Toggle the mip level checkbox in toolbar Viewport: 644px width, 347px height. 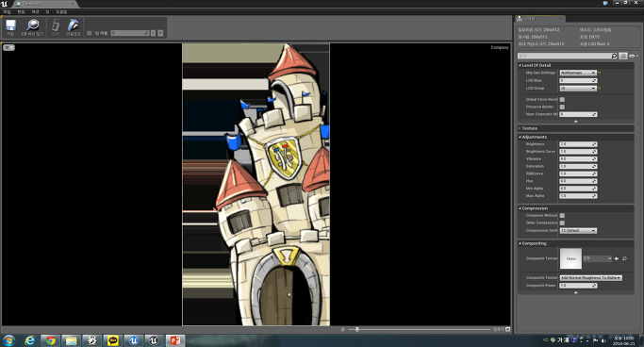pos(90,33)
